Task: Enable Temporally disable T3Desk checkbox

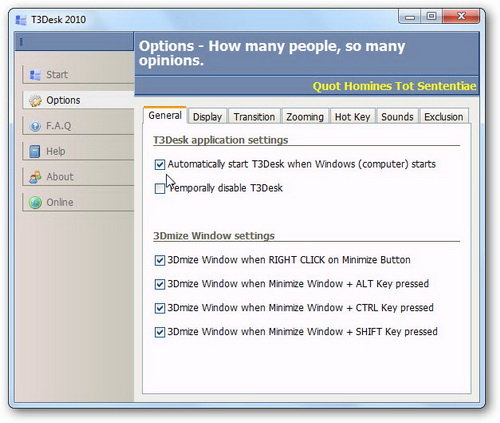Action: 160,188
